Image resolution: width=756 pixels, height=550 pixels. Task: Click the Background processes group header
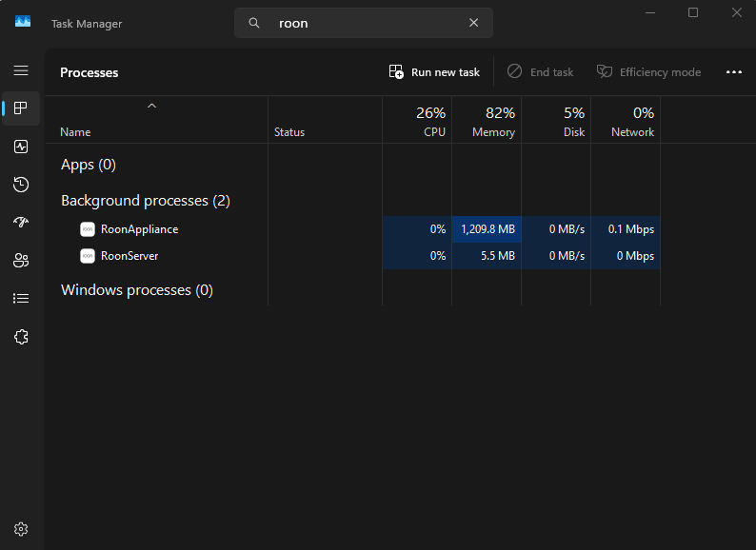point(145,201)
